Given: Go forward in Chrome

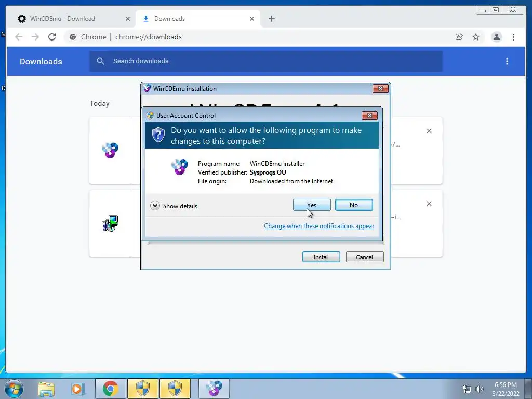Looking at the screenshot, I should [x=35, y=37].
